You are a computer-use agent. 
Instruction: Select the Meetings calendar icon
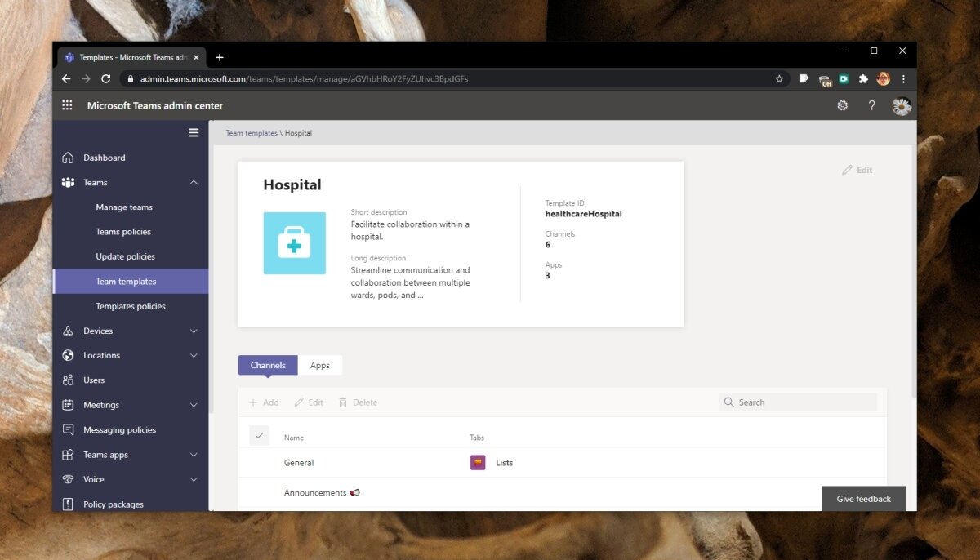point(68,405)
